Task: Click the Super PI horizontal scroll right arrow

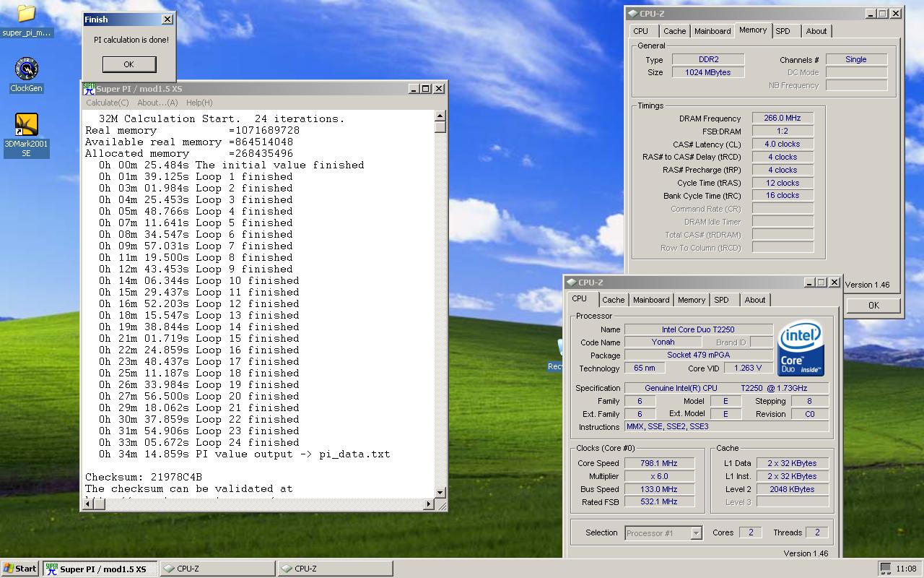Action: pyautogui.click(x=429, y=504)
